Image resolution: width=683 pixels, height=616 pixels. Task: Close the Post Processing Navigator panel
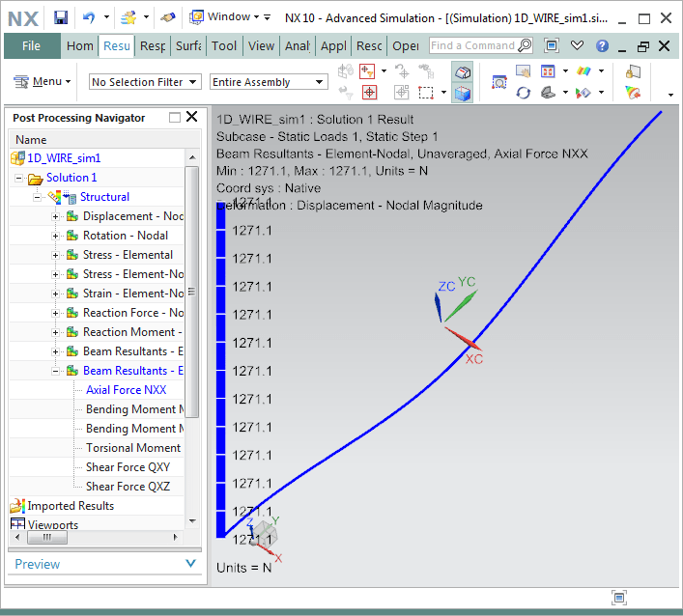(x=191, y=117)
